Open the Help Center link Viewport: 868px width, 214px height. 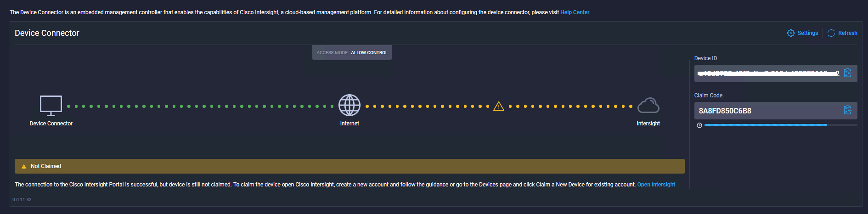click(x=575, y=12)
